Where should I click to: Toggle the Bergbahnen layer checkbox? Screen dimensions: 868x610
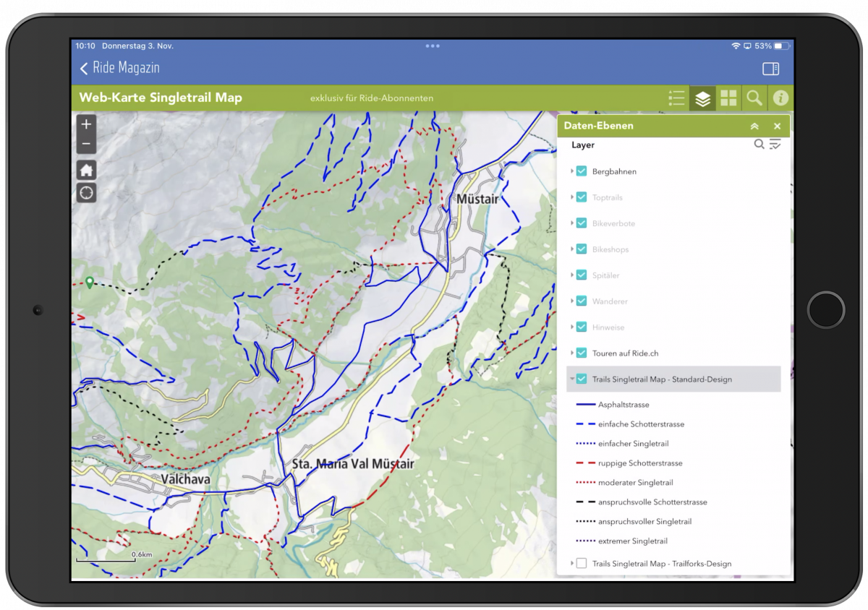[581, 171]
